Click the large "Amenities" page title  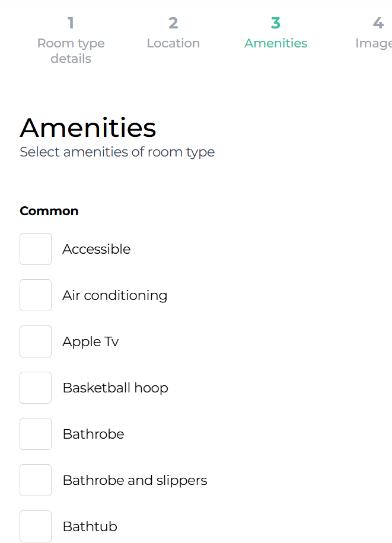[88, 127]
